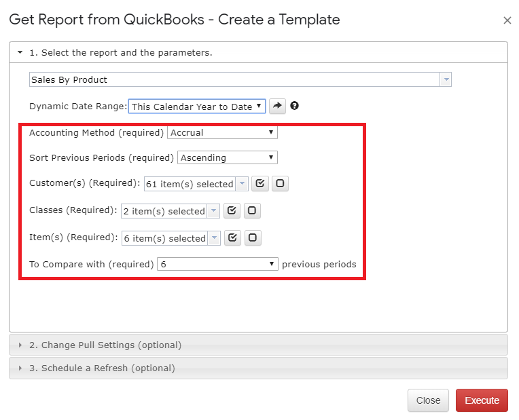This screenshot has height=420, width=519.
Task: Click the Close button
Action: tap(428, 400)
